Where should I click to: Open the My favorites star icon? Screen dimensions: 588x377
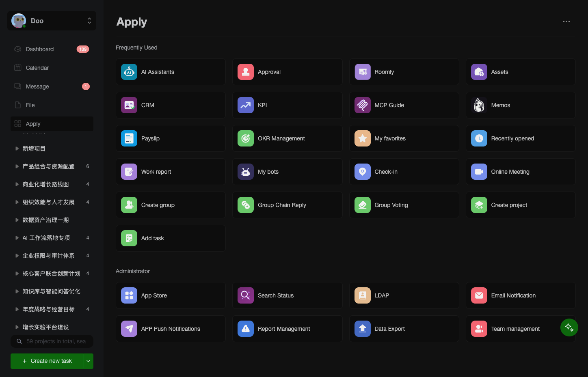pyautogui.click(x=363, y=138)
